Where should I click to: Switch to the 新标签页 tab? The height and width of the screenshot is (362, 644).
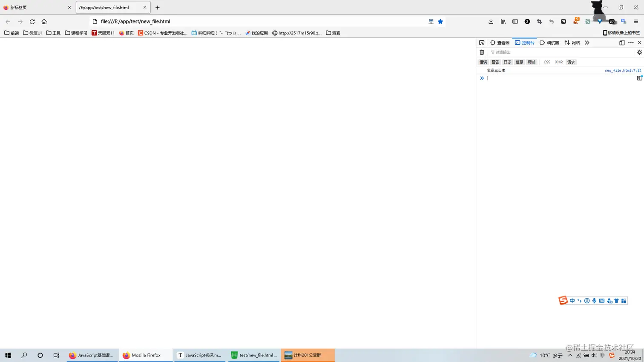37,8
